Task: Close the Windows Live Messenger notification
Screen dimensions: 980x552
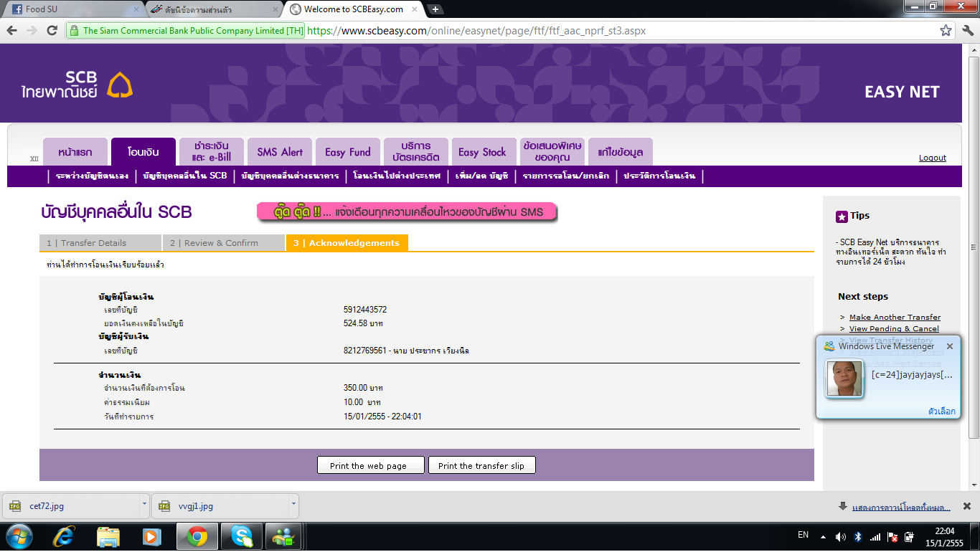Action: 950,346
